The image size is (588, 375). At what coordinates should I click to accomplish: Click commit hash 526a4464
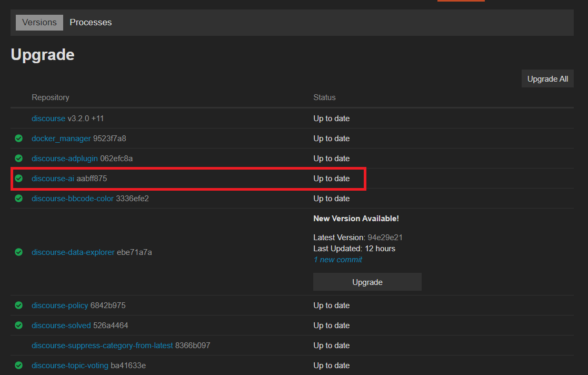tap(111, 325)
